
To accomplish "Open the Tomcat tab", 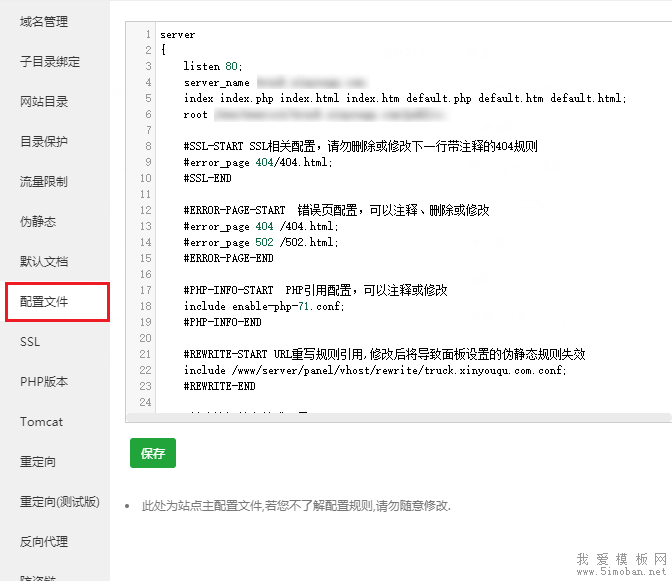I will [x=41, y=422].
